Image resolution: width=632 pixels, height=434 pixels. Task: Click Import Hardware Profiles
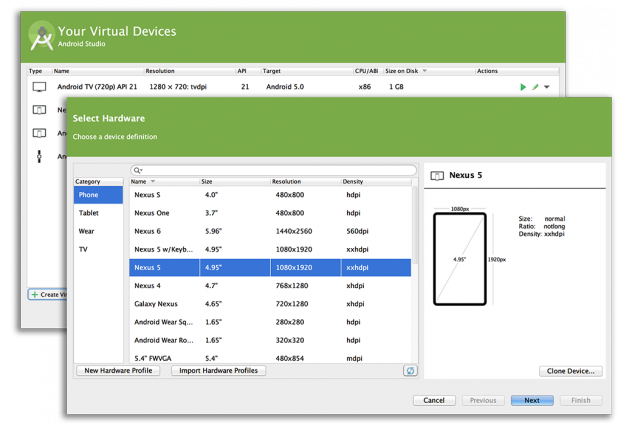217,371
